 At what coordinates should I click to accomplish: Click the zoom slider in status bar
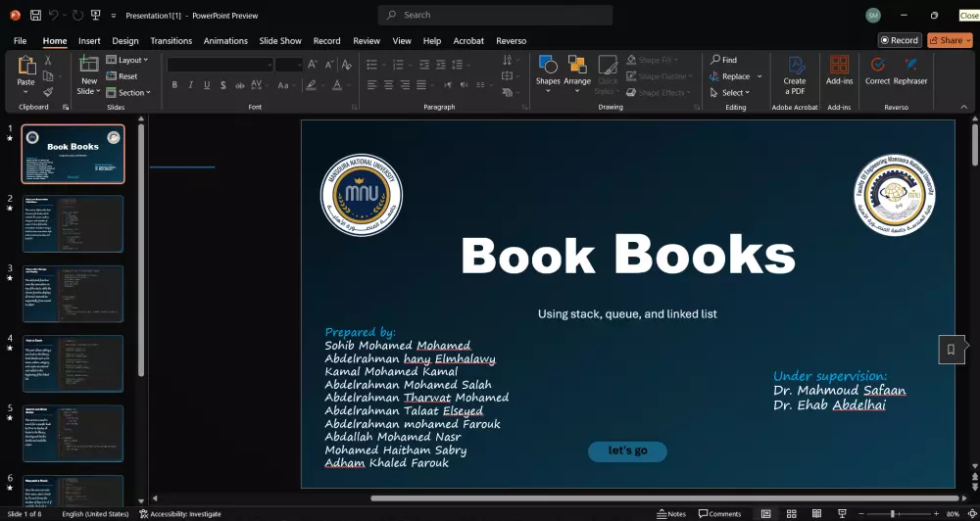pyautogui.click(x=893, y=514)
